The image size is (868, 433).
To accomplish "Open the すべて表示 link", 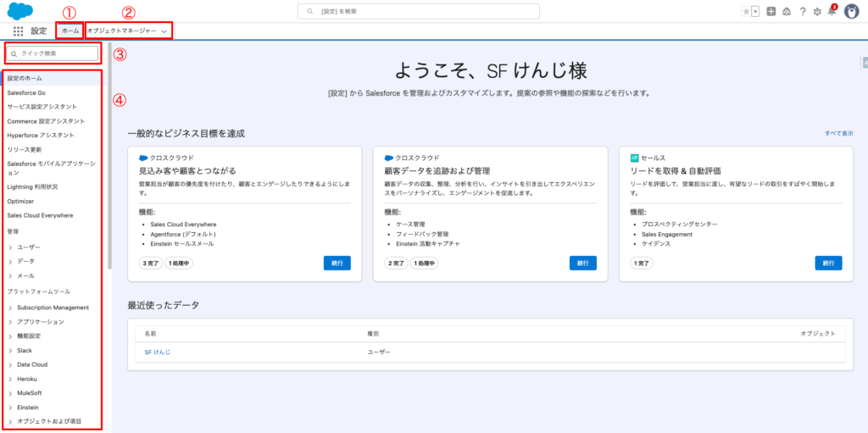I will tap(838, 134).
